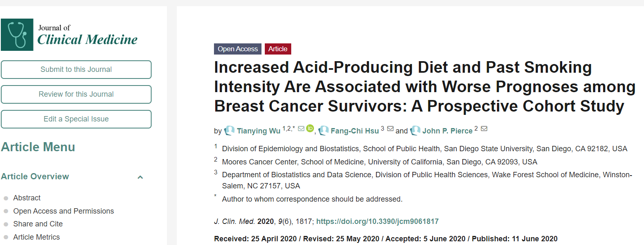644x245 pixels.
Task: Collapse the Article Overview section chevron
Action: tap(140, 177)
